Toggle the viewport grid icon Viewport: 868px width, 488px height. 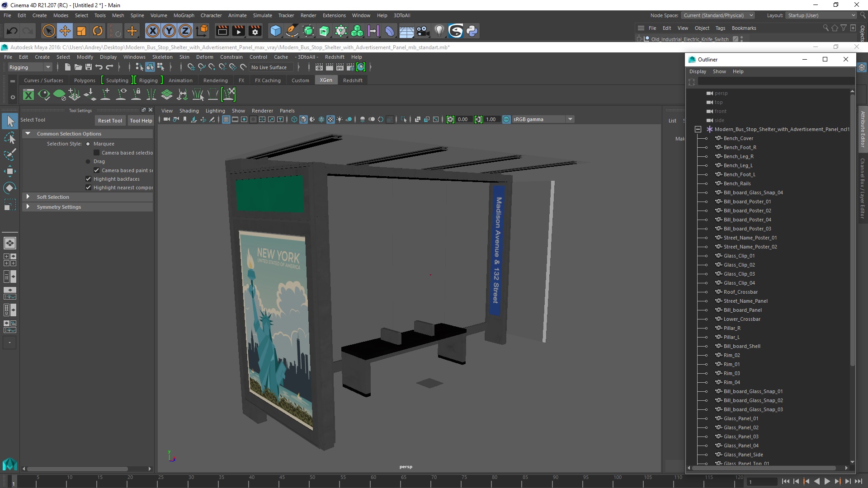[226, 119]
